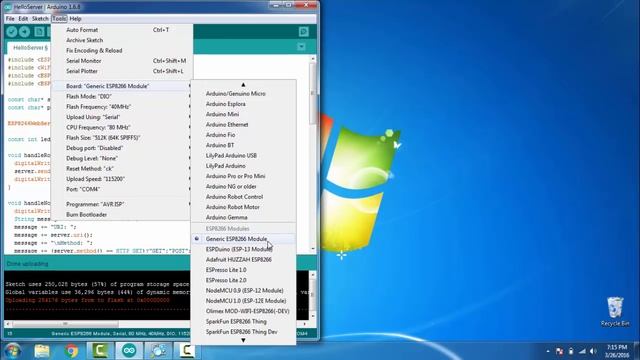Expand the Programmer AVR ISP submenu

pyautogui.click(x=122, y=204)
